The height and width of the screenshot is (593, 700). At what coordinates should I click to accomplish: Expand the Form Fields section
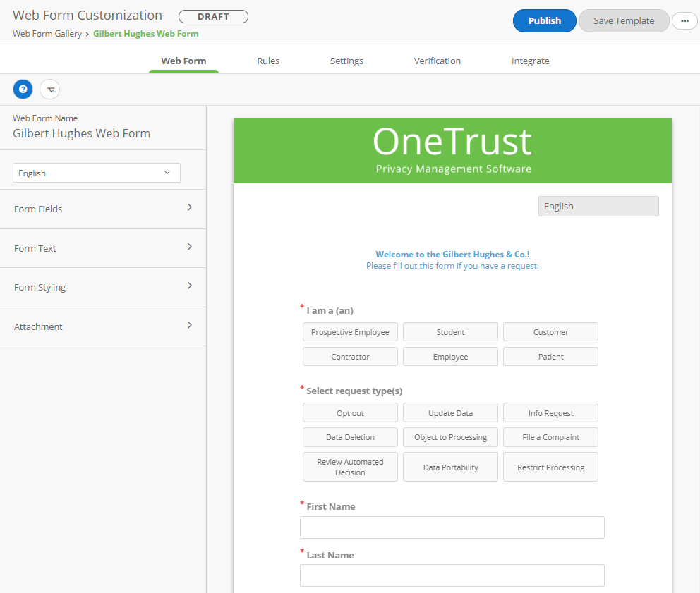tap(103, 209)
